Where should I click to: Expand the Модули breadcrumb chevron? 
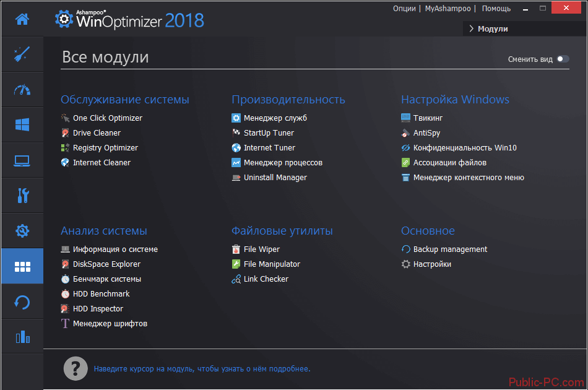[472, 28]
